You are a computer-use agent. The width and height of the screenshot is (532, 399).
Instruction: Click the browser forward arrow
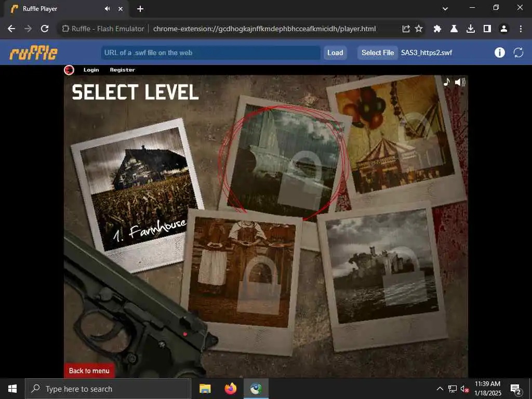click(x=28, y=29)
